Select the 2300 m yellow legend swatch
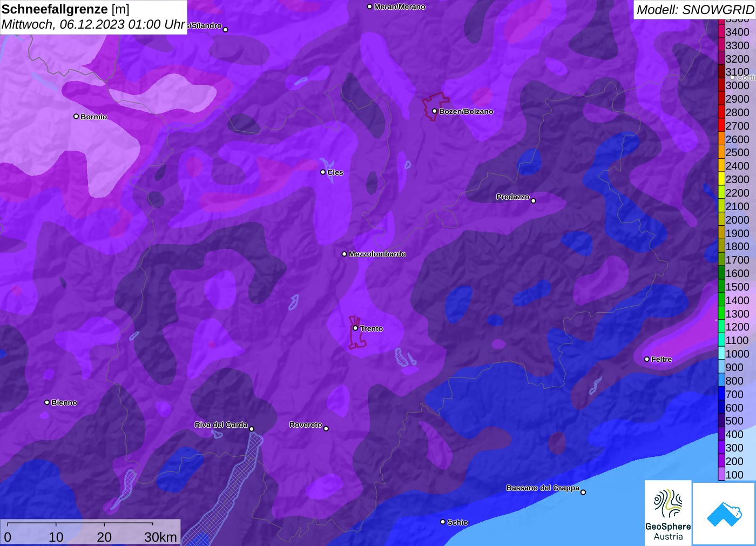Viewport: 756px width, 546px height. 721,179
